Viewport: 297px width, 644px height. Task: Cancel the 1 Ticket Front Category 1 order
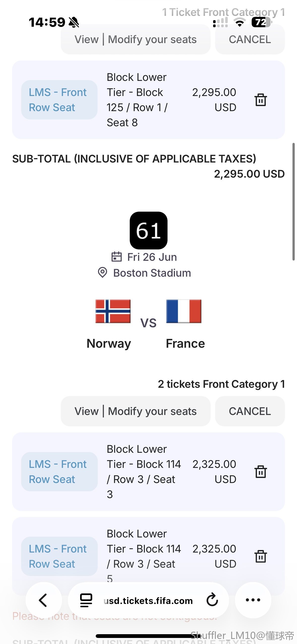[x=250, y=40]
